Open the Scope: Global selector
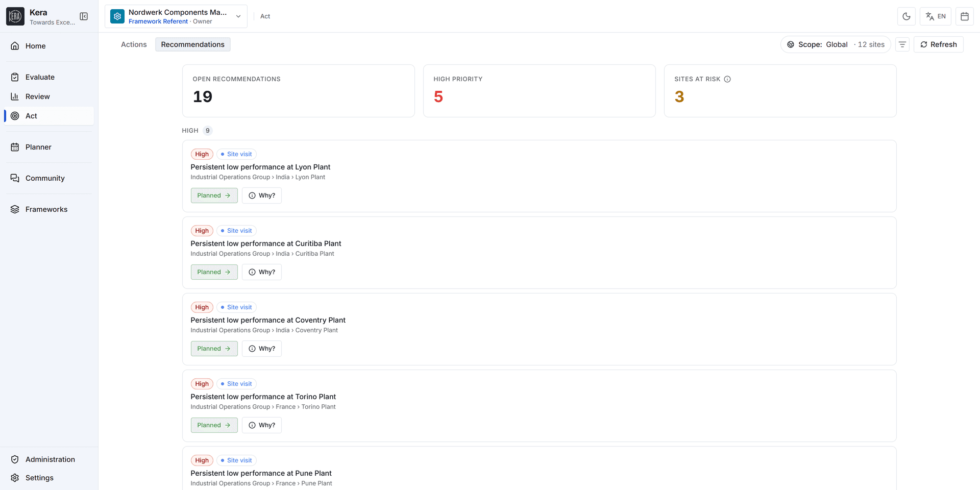Screen dimensions: 980x490 click(x=836, y=44)
